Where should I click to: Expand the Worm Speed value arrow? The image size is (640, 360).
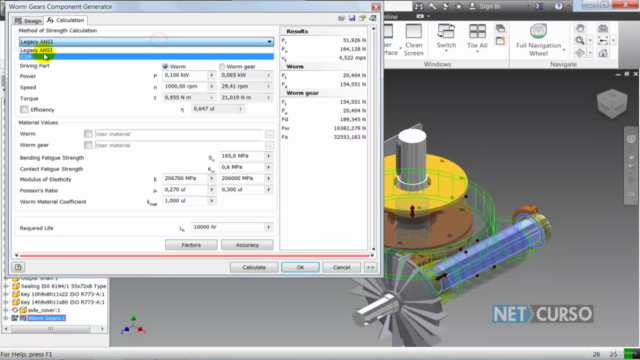click(x=211, y=87)
